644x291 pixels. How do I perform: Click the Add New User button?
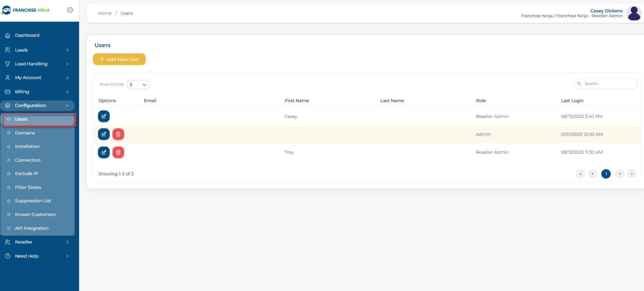(x=119, y=59)
